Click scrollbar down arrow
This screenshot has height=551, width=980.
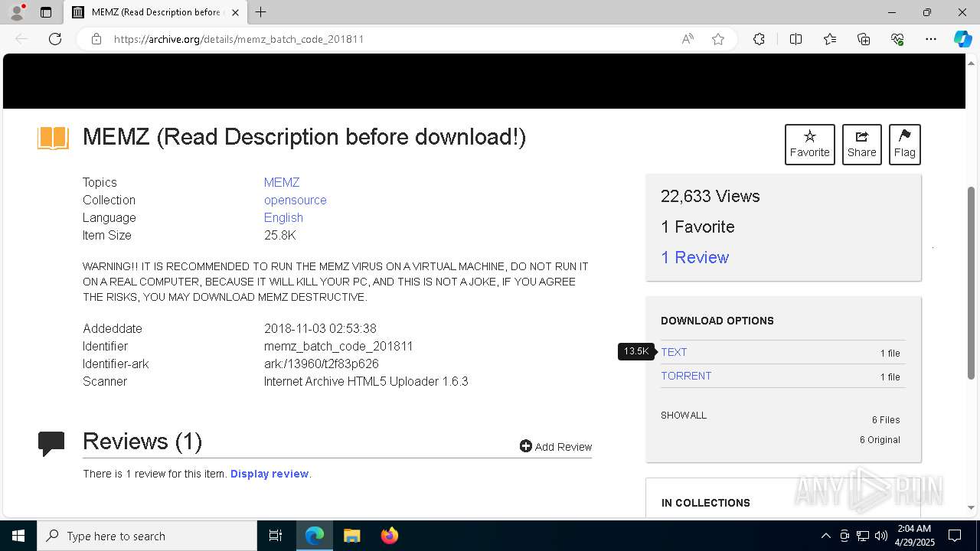point(972,507)
